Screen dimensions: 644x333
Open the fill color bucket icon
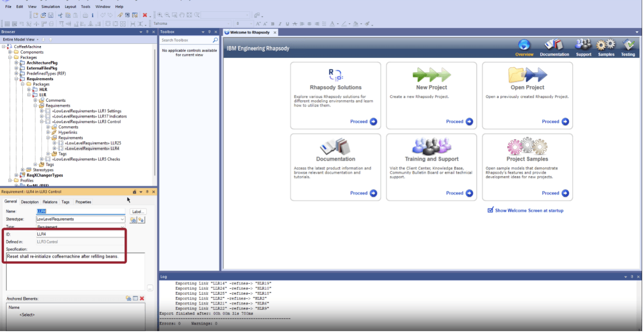(355, 24)
